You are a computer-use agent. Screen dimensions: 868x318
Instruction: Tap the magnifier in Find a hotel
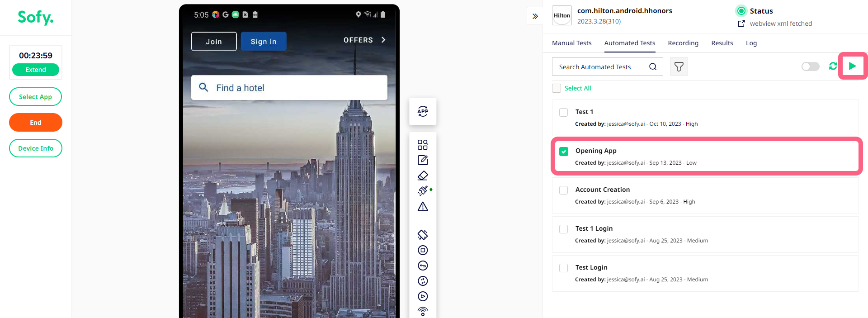pyautogui.click(x=204, y=87)
